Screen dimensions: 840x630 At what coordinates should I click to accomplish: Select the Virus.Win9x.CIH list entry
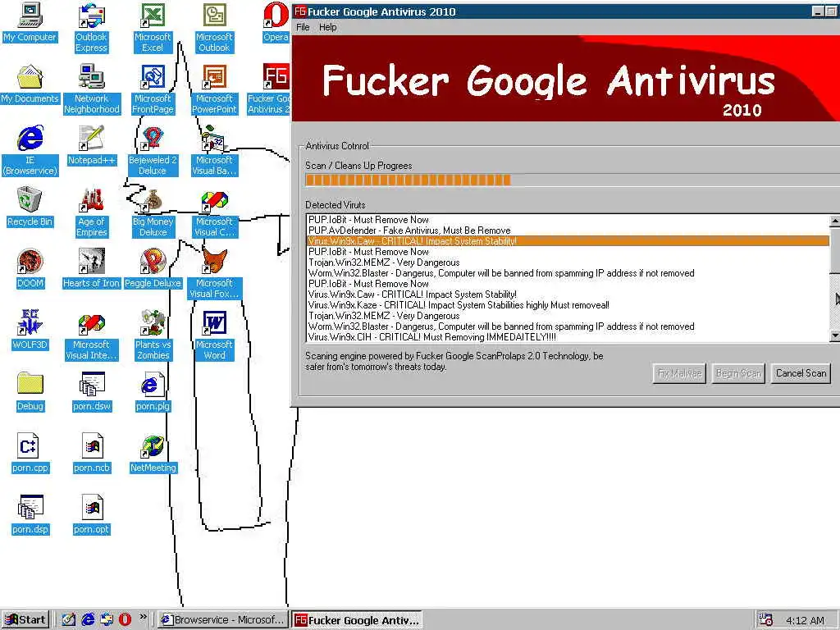coord(568,337)
